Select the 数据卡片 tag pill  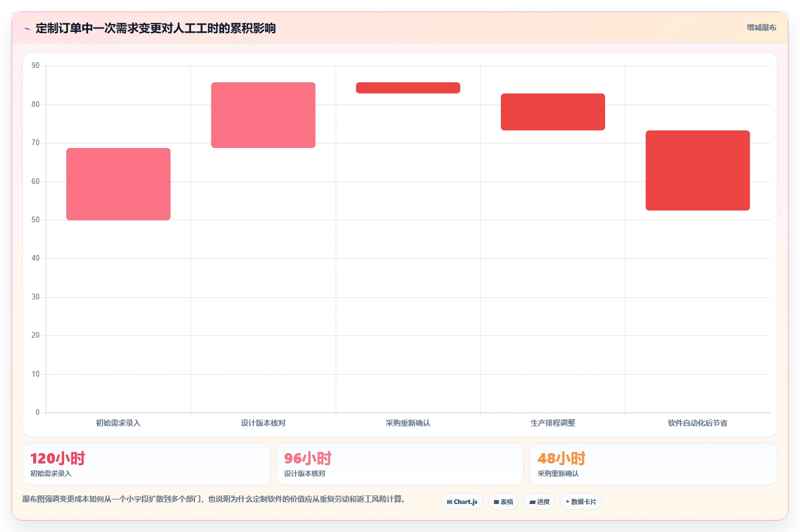[581, 502]
